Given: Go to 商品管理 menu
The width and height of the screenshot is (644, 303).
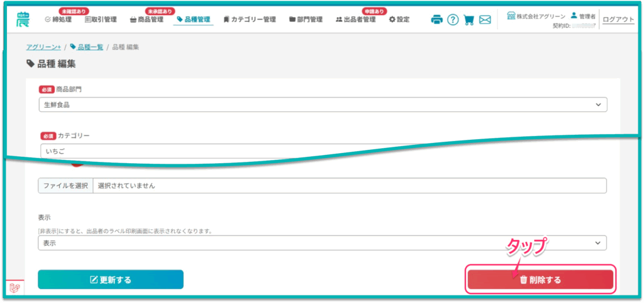Looking at the screenshot, I should 146,20.
